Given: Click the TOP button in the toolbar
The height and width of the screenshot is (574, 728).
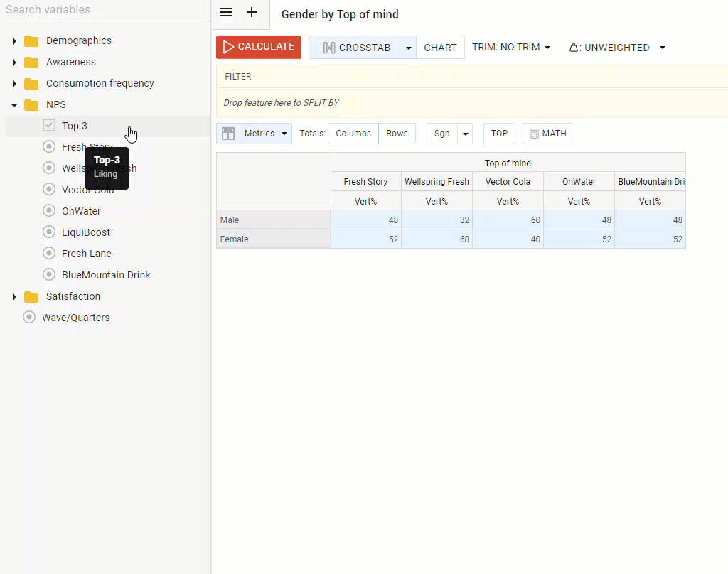Looking at the screenshot, I should pos(499,134).
